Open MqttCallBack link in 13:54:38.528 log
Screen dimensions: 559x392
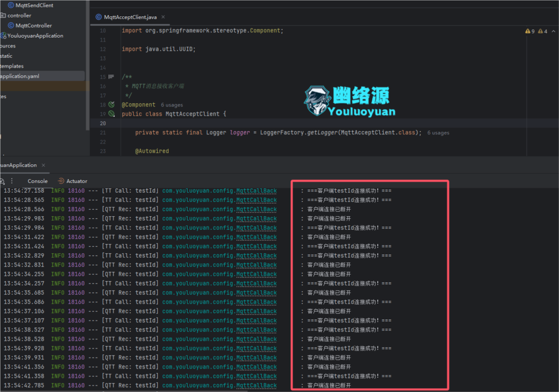(x=257, y=339)
